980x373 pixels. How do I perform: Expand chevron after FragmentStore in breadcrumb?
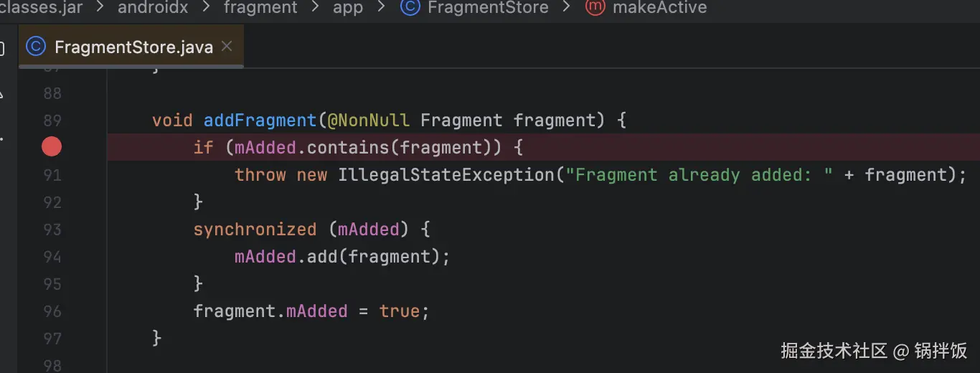[x=567, y=8]
